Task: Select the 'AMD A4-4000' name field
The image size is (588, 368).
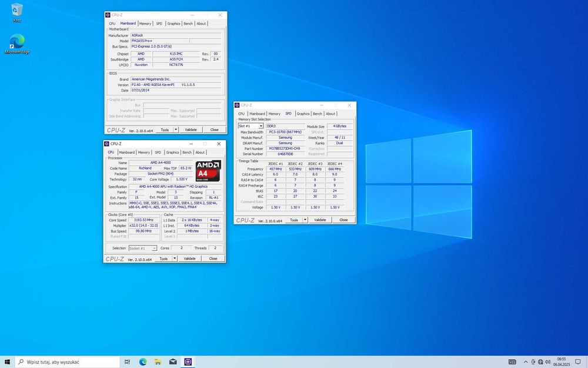Action: [160, 163]
